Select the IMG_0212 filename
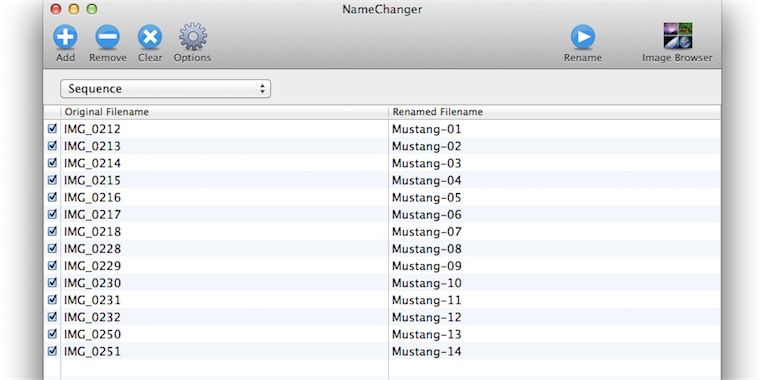Screen dimensions: 760x380 (92, 129)
